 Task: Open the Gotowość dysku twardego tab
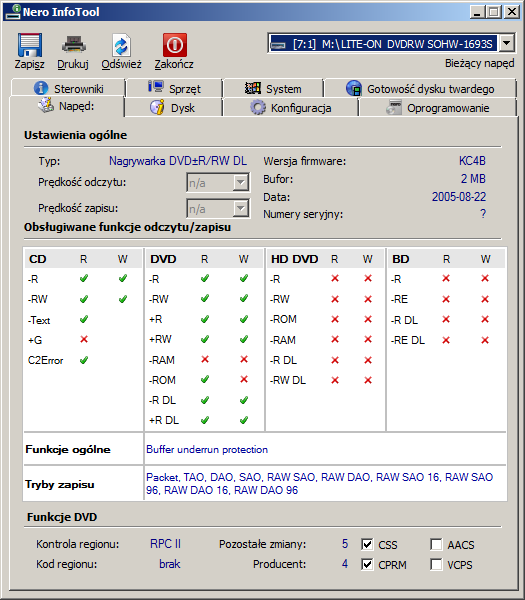click(x=420, y=88)
